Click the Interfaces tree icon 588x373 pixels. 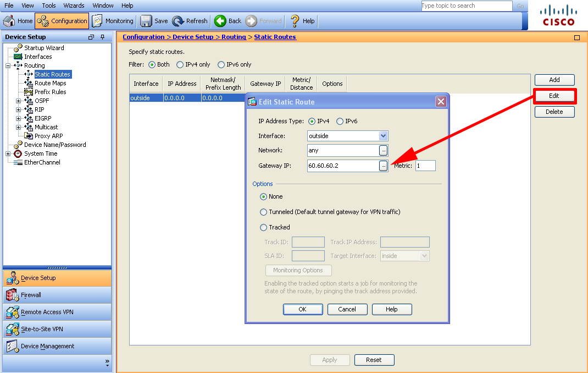point(18,57)
